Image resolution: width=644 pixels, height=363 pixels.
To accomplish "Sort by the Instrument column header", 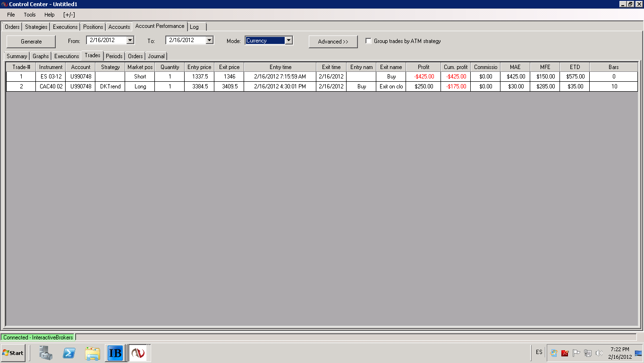I will [x=51, y=67].
